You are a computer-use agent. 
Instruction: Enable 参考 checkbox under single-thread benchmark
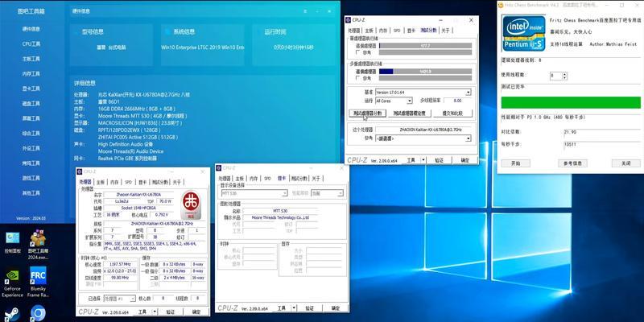(x=357, y=52)
